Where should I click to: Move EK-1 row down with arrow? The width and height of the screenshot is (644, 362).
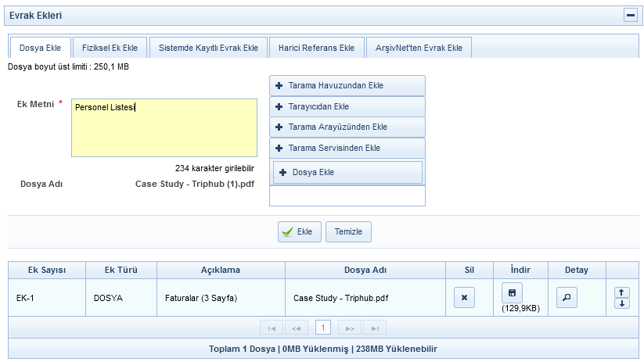tap(622, 303)
